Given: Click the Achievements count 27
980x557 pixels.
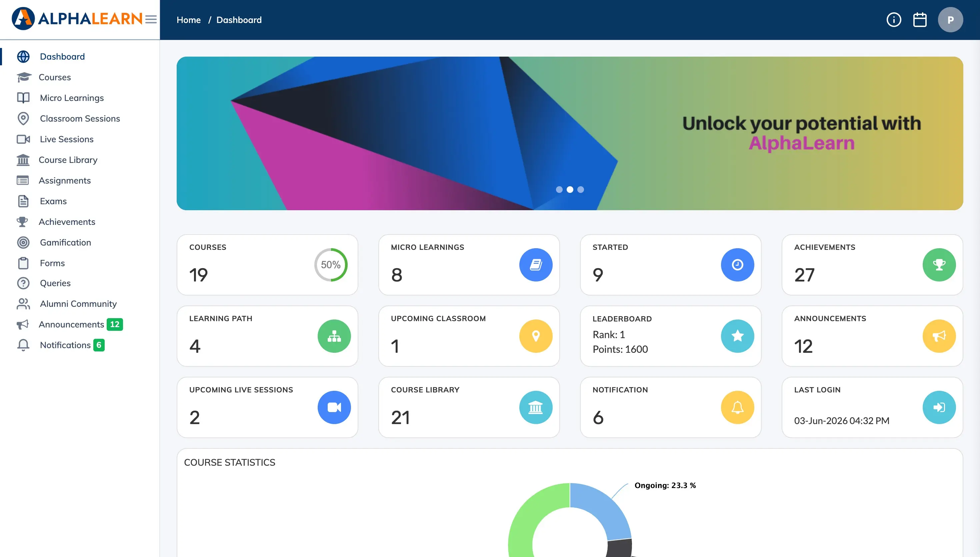Looking at the screenshot, I should point(804,275).
